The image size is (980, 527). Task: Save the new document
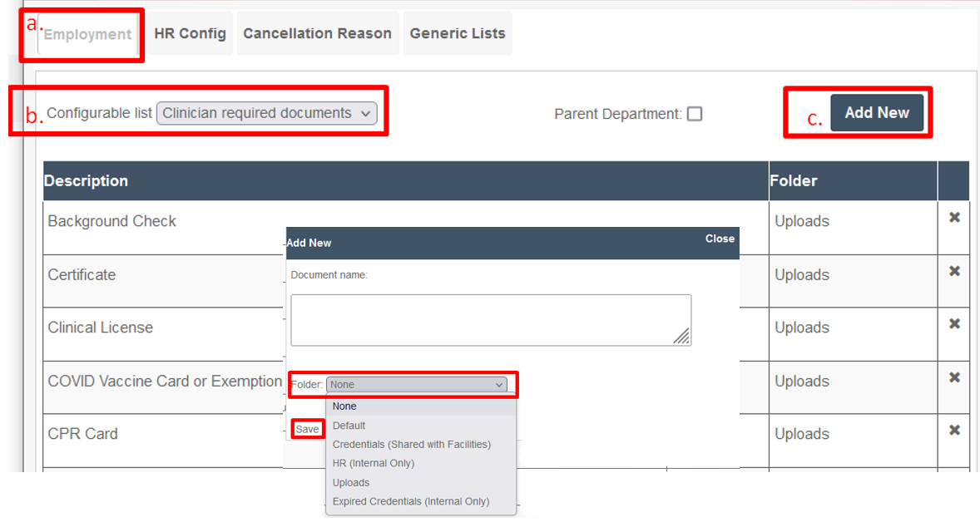click(307, 429)
